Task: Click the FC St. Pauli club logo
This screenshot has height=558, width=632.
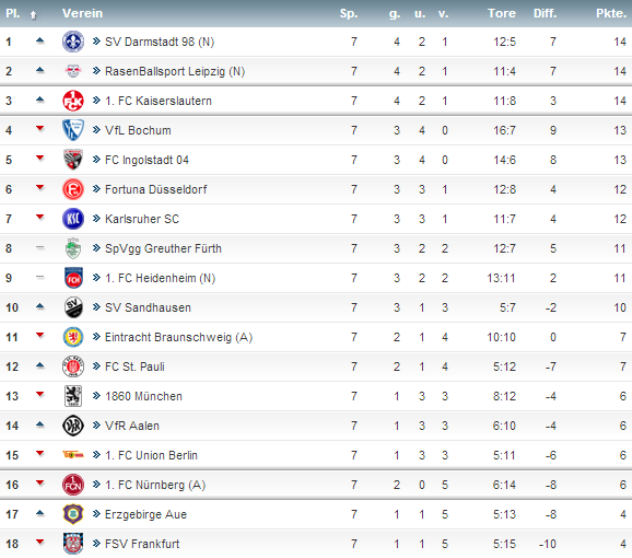Action: point(72,366)
